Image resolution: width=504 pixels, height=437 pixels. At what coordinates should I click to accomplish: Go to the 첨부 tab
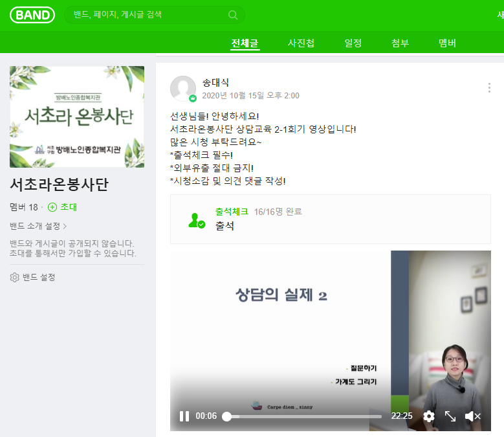[400, 43]
